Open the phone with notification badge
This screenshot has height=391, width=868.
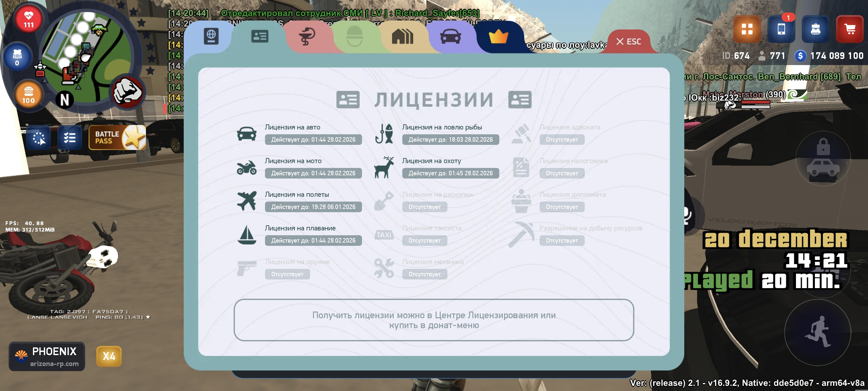click(781, 29)
